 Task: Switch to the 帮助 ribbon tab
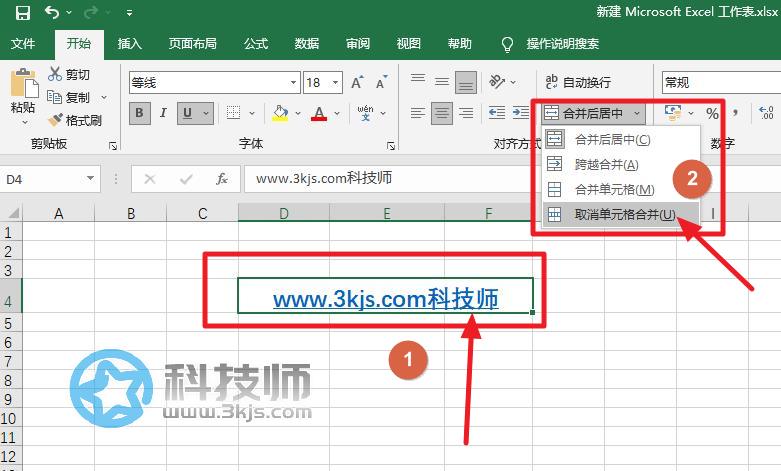click(459, 44)
